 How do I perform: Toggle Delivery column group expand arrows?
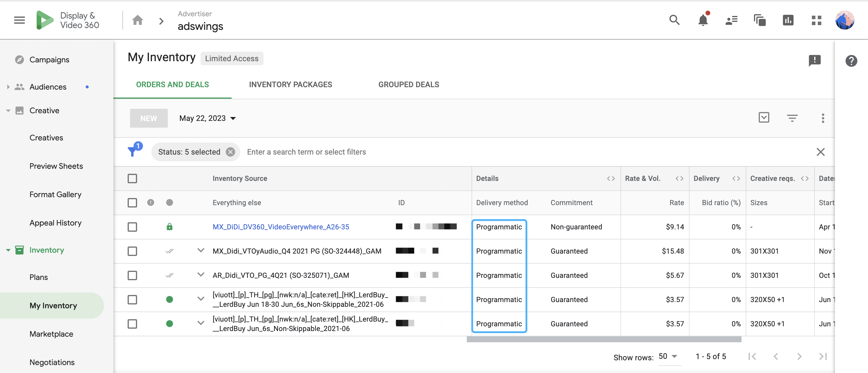coord(736,179)
